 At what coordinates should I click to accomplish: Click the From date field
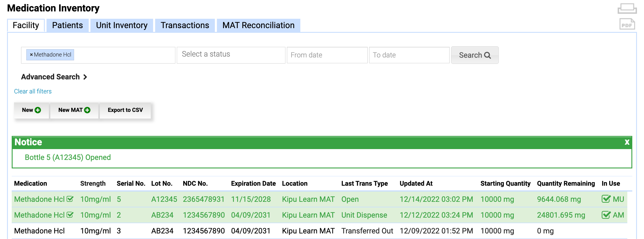pos(327,55)
